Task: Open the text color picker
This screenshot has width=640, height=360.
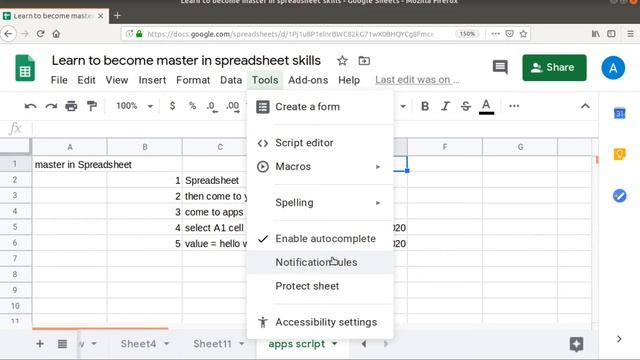Action: pos(486,107)
